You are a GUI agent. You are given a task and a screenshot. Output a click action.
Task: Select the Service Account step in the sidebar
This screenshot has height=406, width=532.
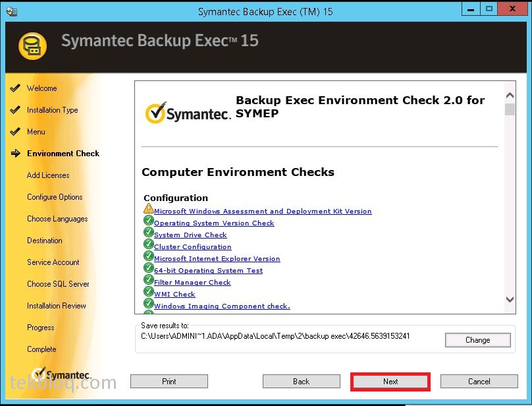pos(53,262)
